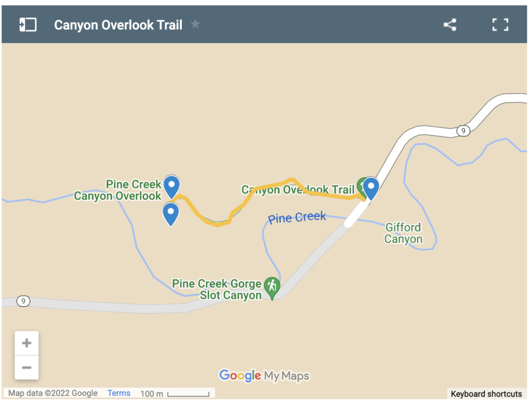
Task: Zoom out with the minus button
Action: point(26,368)
